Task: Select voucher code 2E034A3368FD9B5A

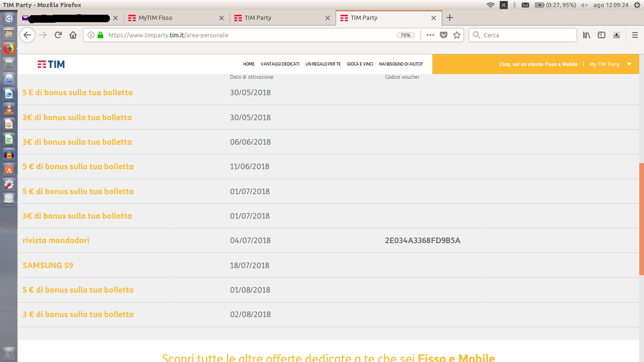Action: [423, 240]
